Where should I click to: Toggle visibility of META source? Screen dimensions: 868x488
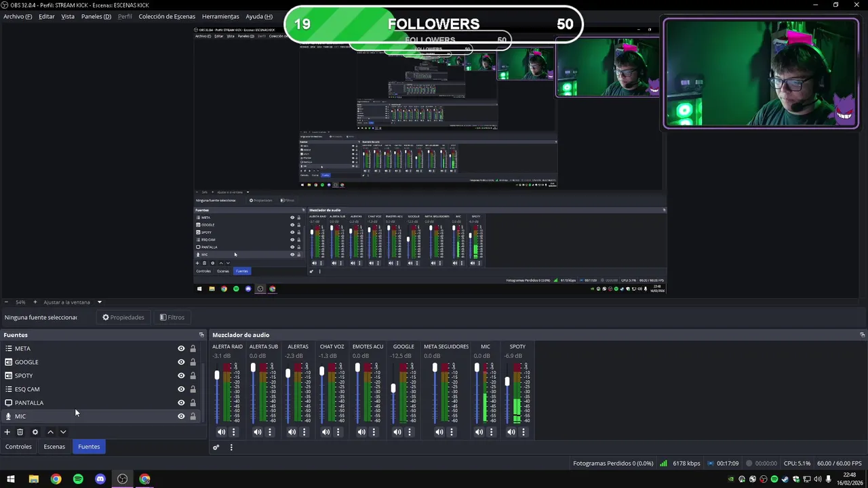pyautogui.click(x=181, y=348)
